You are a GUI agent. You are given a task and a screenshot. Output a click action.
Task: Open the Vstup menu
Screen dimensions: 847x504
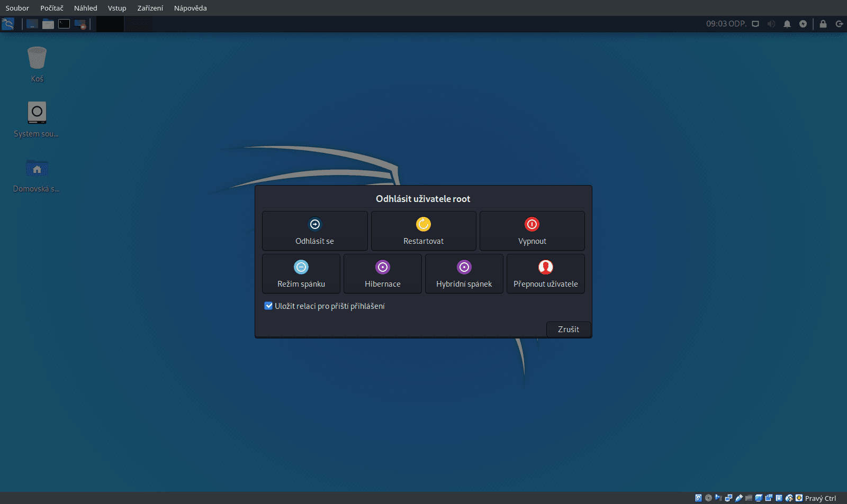pos(117,8)
